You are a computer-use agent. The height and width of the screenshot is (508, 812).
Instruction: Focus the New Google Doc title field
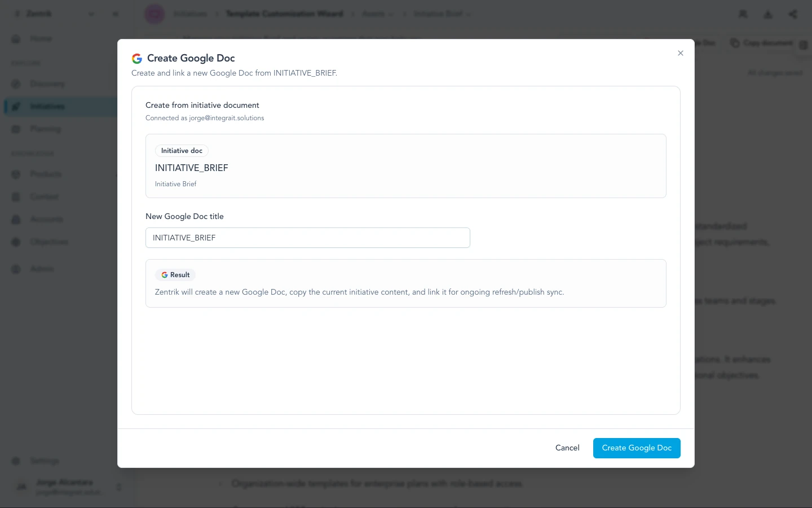point(308,238)
